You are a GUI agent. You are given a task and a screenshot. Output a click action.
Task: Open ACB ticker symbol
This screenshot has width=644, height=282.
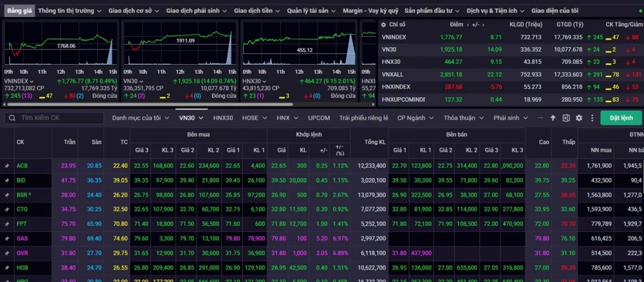pyautogui.click(x=22, y=166)
